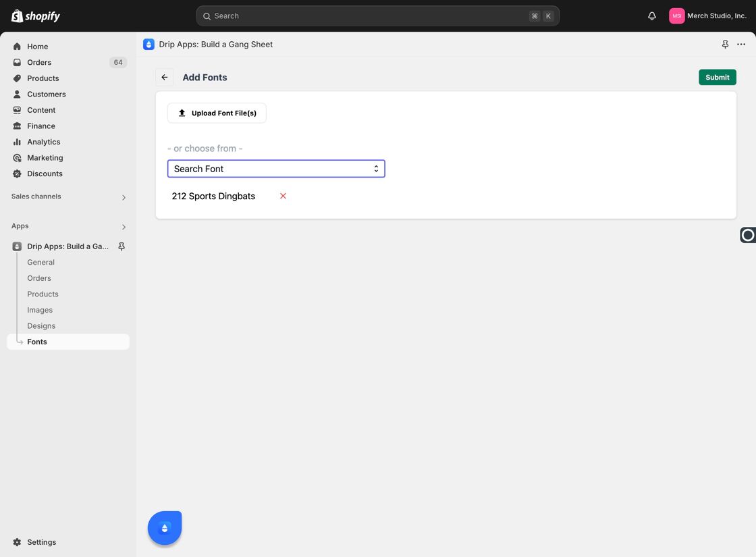The width and height of the screenshot is (756, 557).
Task: Open Orders with 64 badge
Action: [x=68, y=62]
